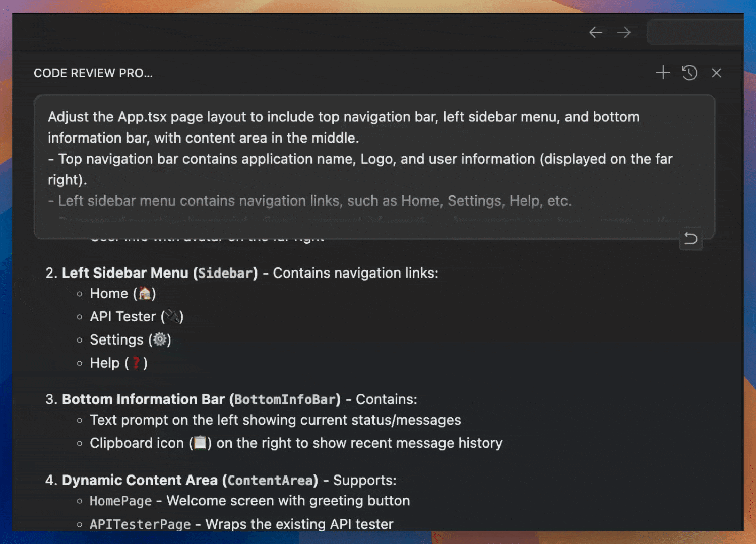This screenshot has height=544, width=756.
Task: Start a new chat using the plus icon
Action: [663, 73]
